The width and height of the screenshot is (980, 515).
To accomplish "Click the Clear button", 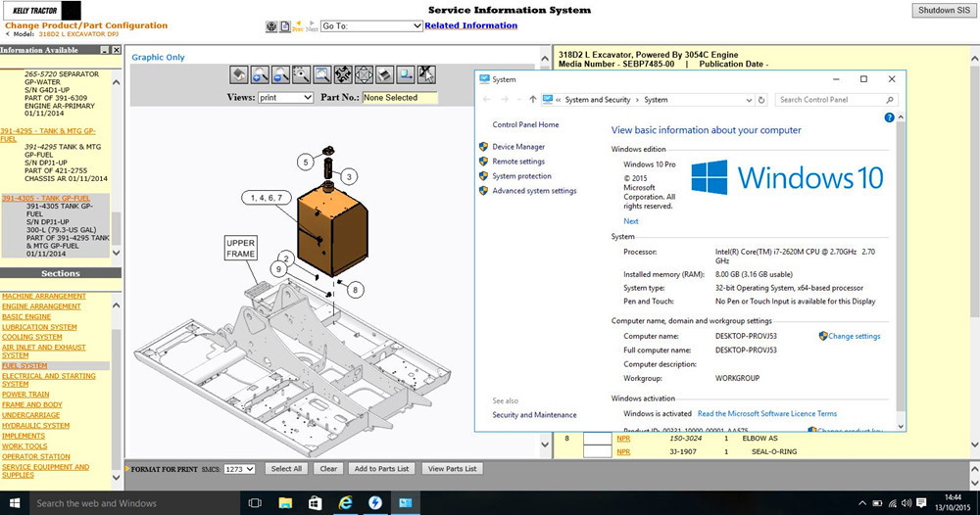I will pyautogui.click(x=328, y=469).
